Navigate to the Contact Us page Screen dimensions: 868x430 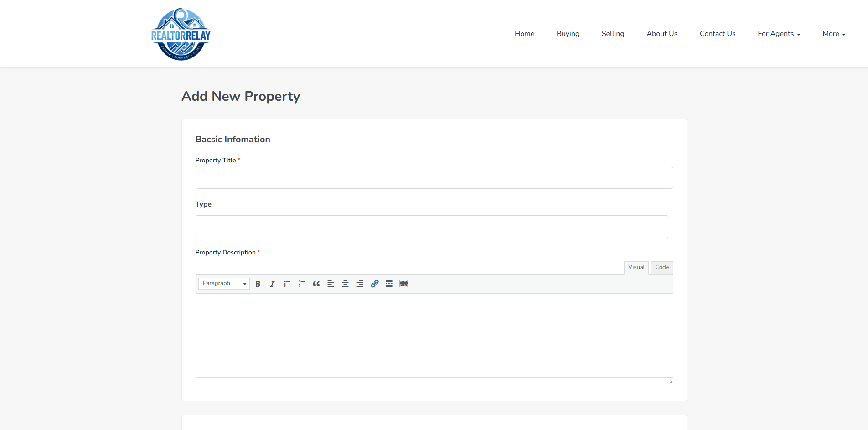(x=717, y=34)
